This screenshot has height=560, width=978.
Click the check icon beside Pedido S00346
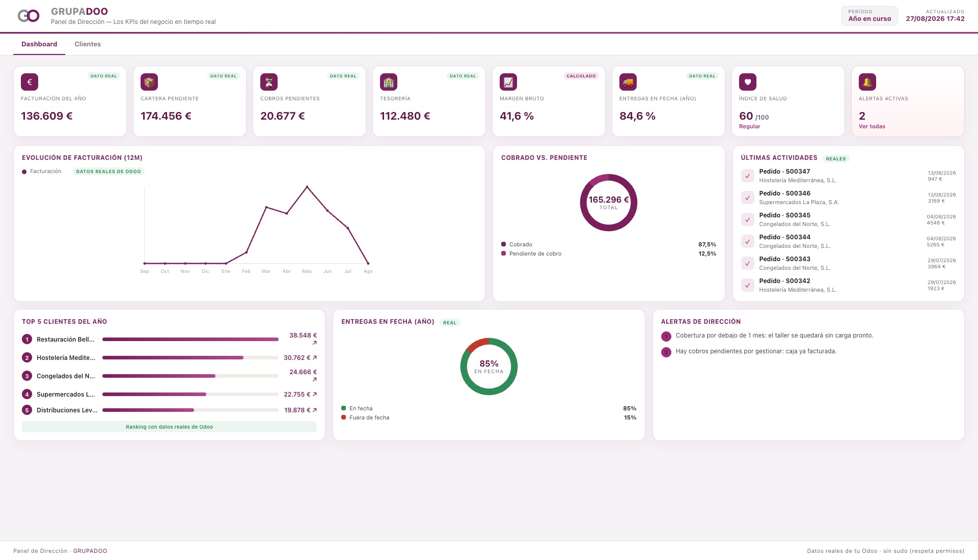[747, 198]
